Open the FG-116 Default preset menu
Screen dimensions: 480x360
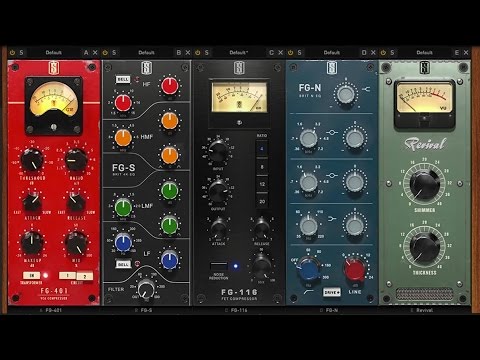point(239,53)
